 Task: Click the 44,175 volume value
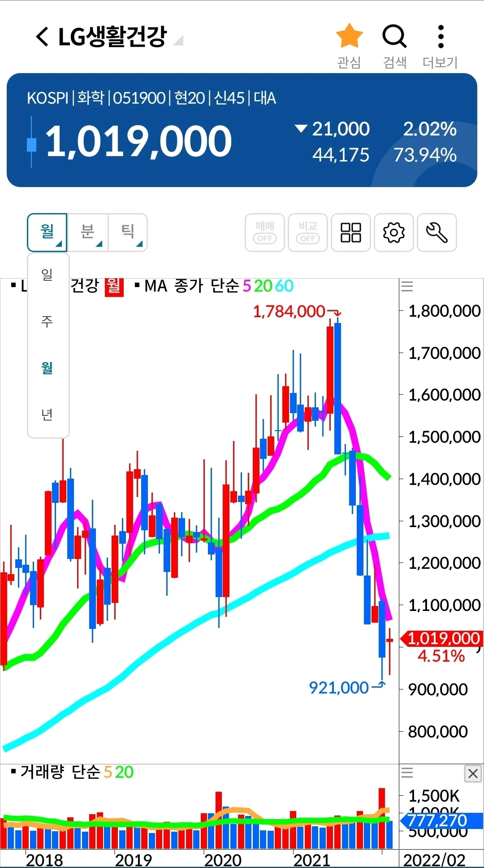(x=341, y=155)
